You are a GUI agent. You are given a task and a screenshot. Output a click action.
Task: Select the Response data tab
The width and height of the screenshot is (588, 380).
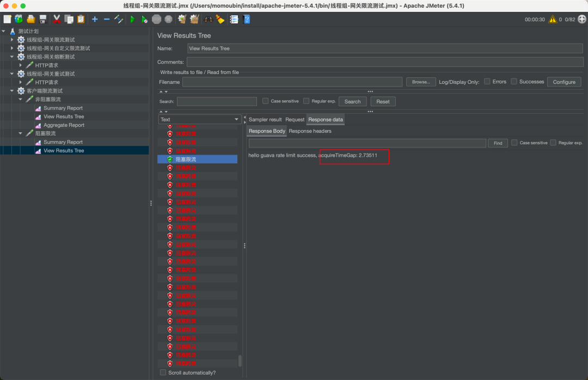point(326,119)
